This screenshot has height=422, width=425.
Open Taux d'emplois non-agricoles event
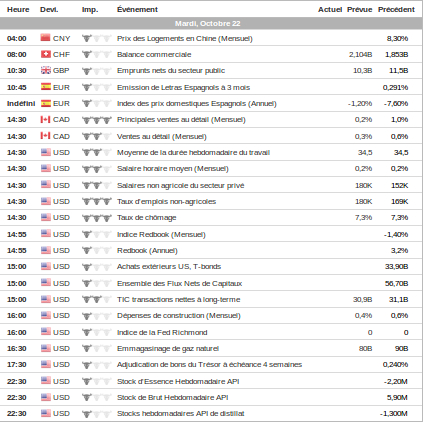166,201
